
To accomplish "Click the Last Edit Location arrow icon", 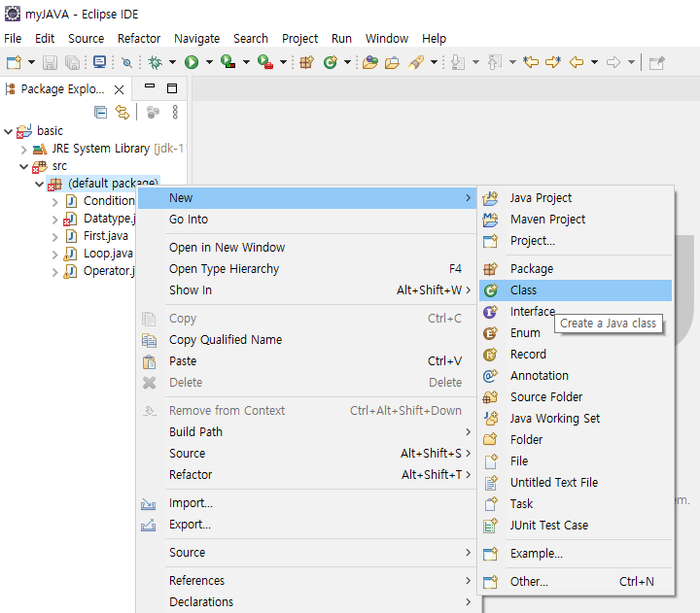I will click(x=531, y=62).
